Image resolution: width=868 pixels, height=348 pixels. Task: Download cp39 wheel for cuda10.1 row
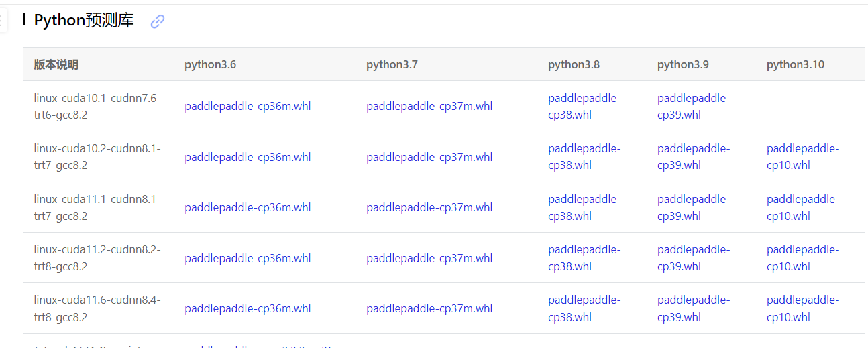click(694, 106)
